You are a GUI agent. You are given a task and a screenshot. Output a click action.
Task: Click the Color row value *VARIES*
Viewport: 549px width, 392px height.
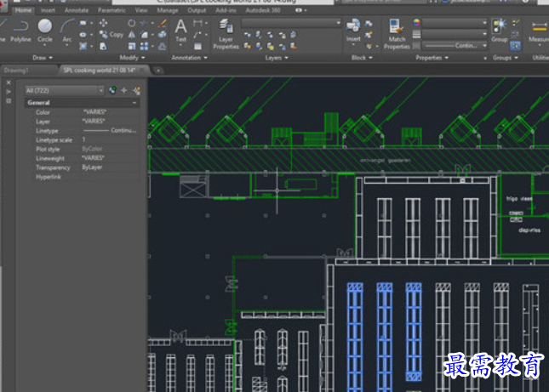click(x=94, y=112)
